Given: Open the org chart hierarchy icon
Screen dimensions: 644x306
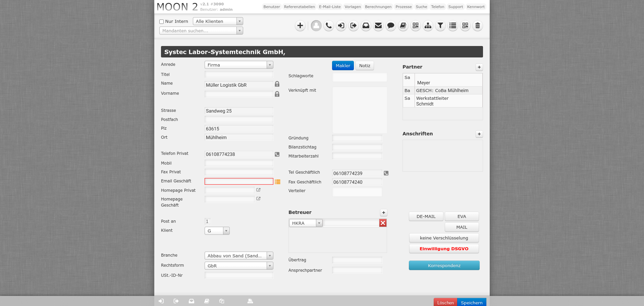Looking at the screenshot, I should tap(428, 26).
